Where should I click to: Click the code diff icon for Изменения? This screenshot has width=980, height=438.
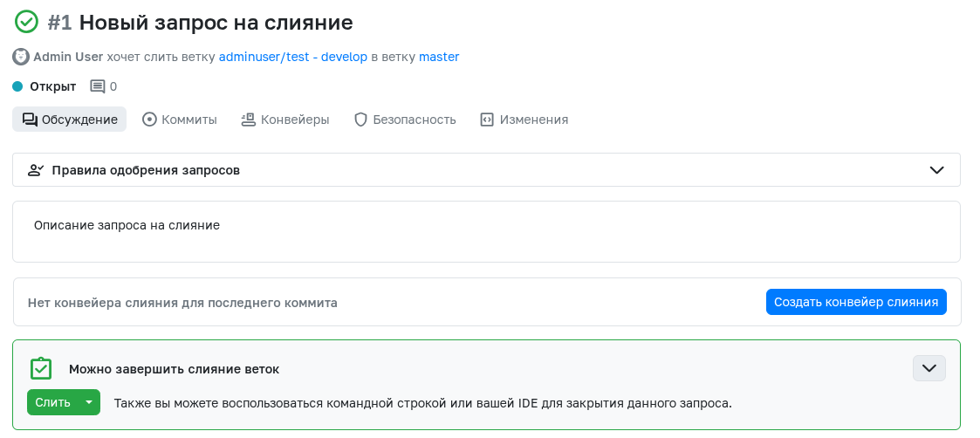(x=487, y=120)
